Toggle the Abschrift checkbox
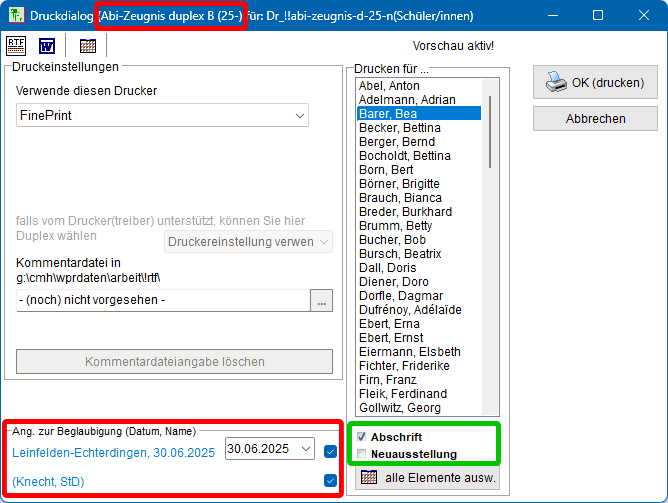Image resolution: width=668 pixels, height=503 pixels. pos(361,437)
